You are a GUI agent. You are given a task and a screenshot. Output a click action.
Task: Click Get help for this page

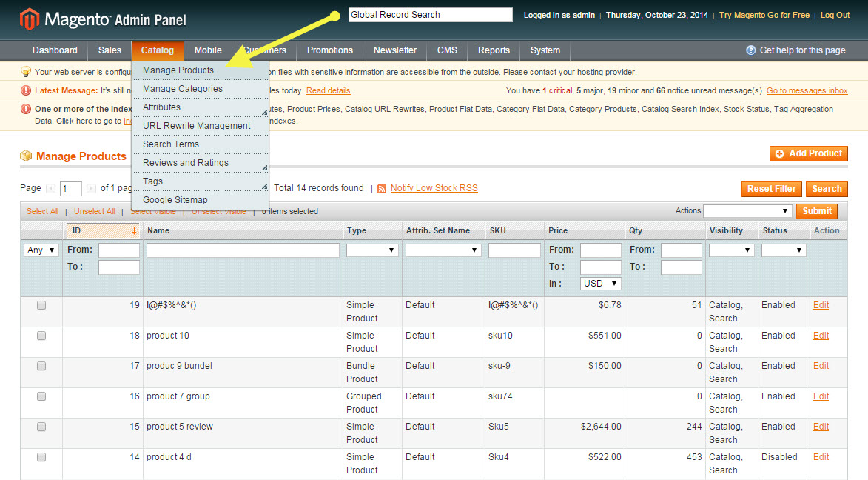click(803, 50)
